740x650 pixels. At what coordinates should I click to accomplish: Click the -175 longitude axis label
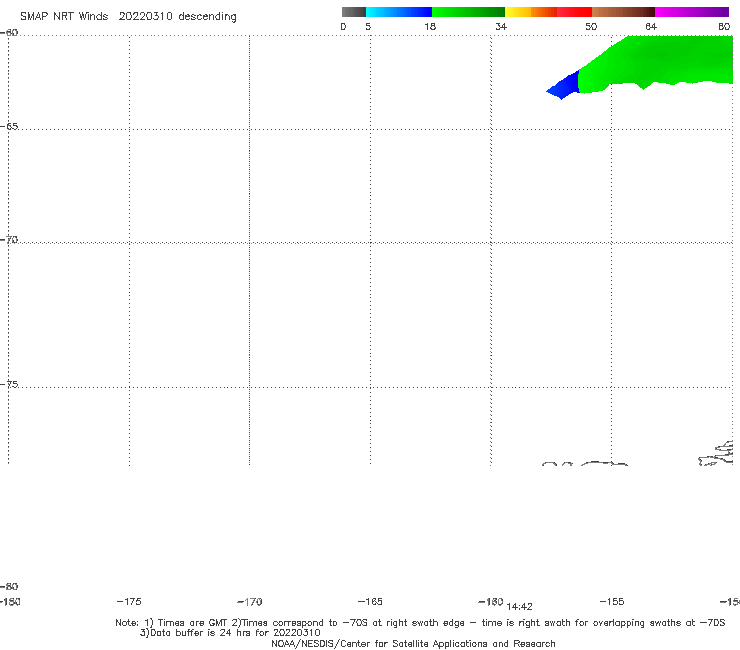(x=129, y=601)
